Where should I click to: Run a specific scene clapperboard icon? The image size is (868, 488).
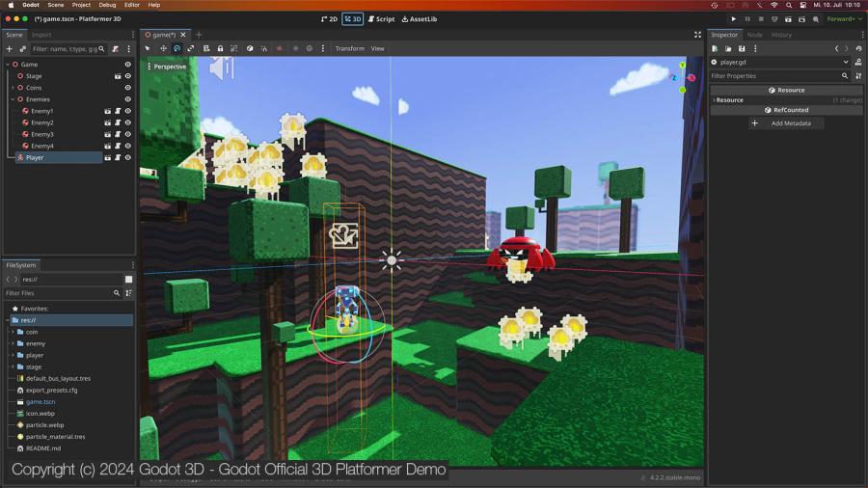pos(801,19)
